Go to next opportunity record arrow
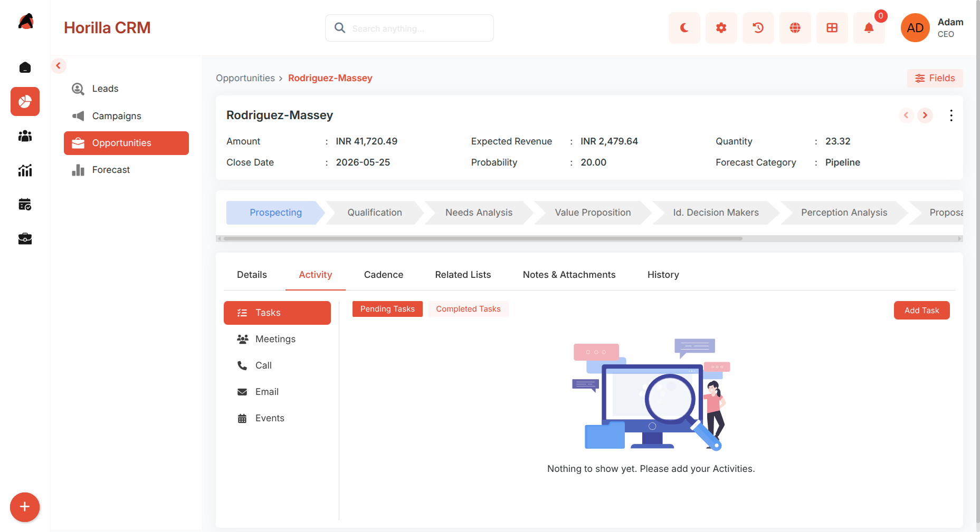 [925, 115]
